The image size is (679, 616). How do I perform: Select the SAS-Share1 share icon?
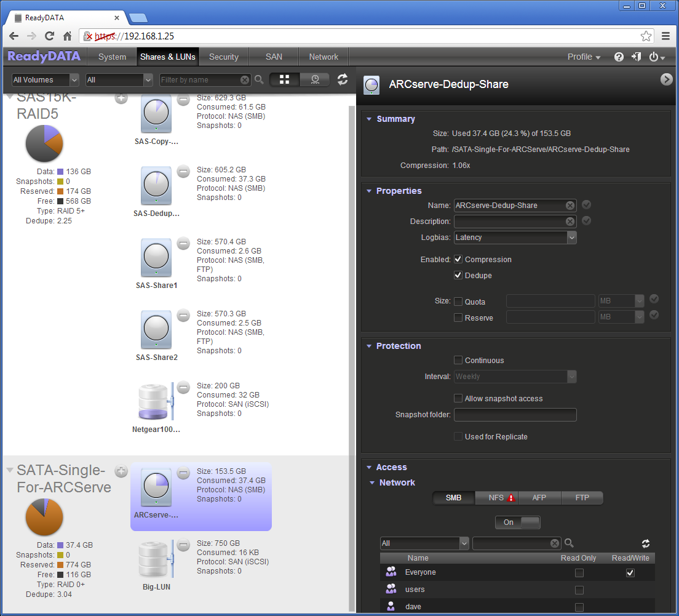pyautogui.click(x=156, y=257)
